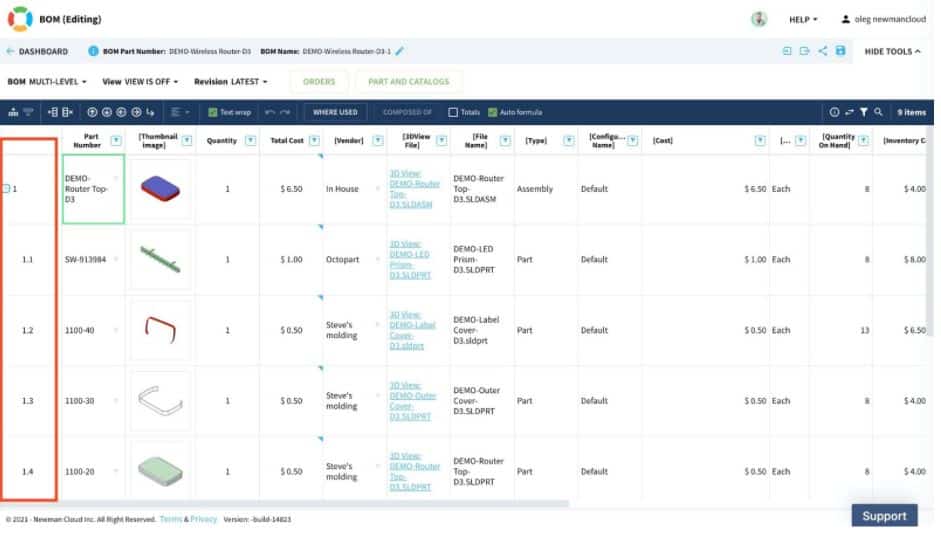
Task: Select the SW-913984 part number cell
Action: coord(94,259)
